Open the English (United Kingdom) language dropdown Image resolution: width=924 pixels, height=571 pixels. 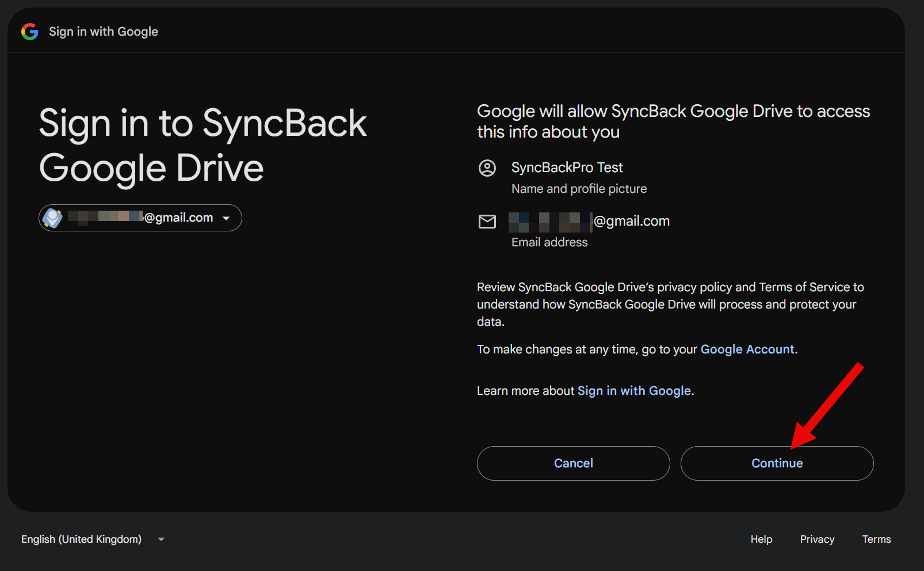click(93, 539)
